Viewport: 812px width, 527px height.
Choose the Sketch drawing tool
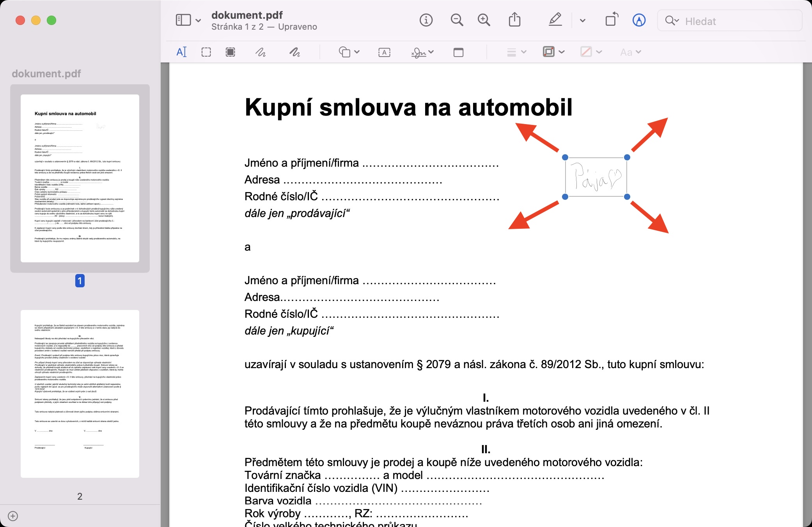click(x=261, y=52)
